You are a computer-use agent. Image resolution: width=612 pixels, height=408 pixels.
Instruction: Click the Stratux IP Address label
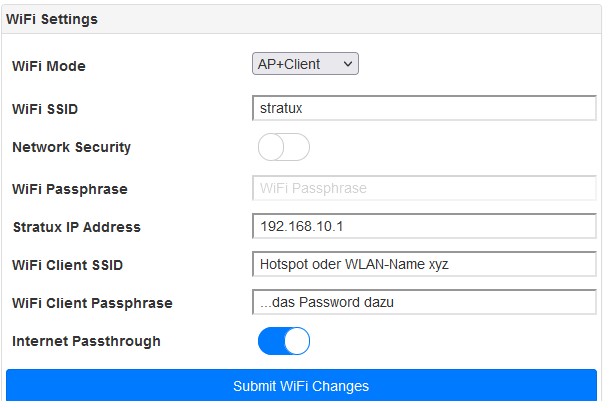pos(76,227)
